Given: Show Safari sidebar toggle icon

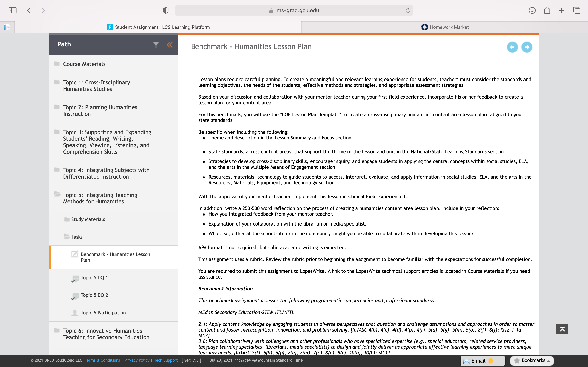Looking at the screenshot, I should coord(12,10).
